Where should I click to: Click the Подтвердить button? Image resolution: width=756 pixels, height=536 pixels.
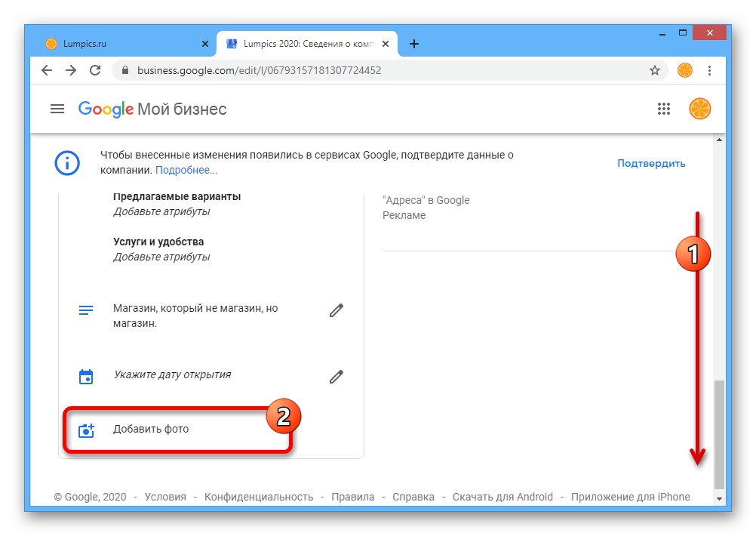coord(651,163)
